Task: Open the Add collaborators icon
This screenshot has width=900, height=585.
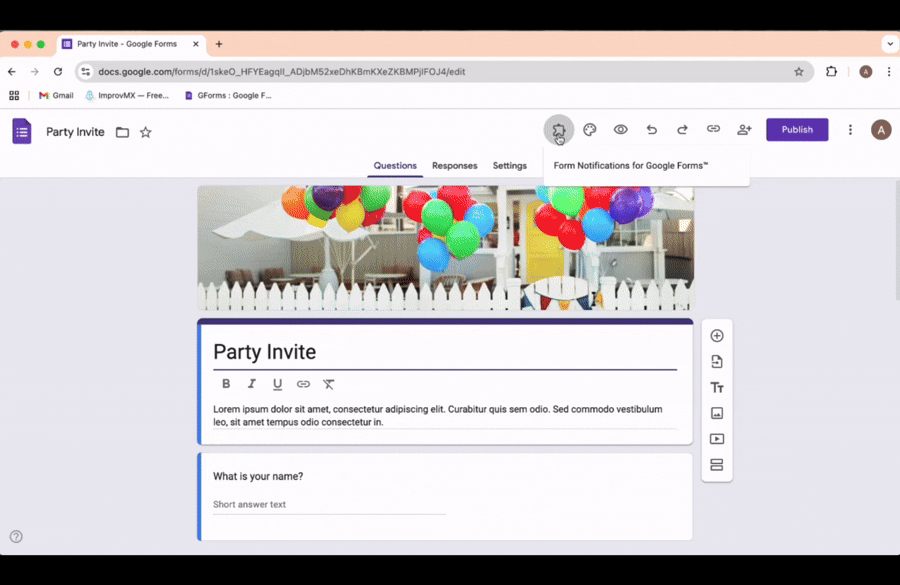Action: [x=744, y=129]
